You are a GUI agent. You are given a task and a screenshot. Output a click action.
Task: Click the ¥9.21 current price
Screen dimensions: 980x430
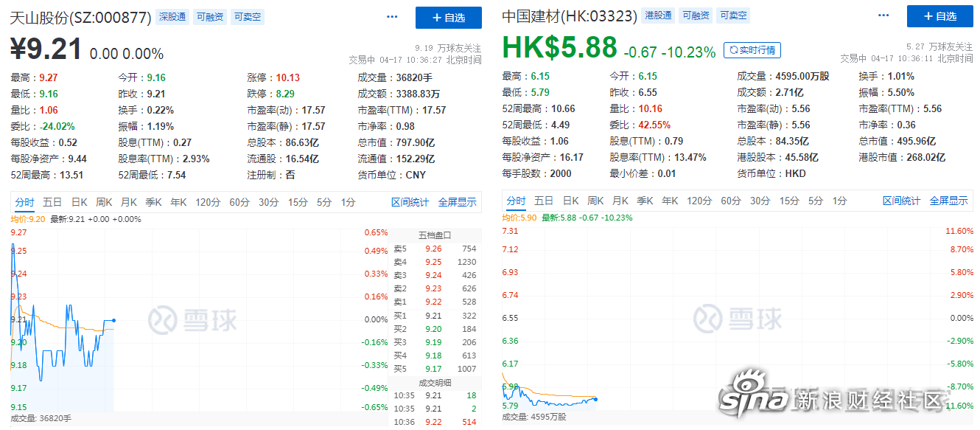(x=46, y=50)
